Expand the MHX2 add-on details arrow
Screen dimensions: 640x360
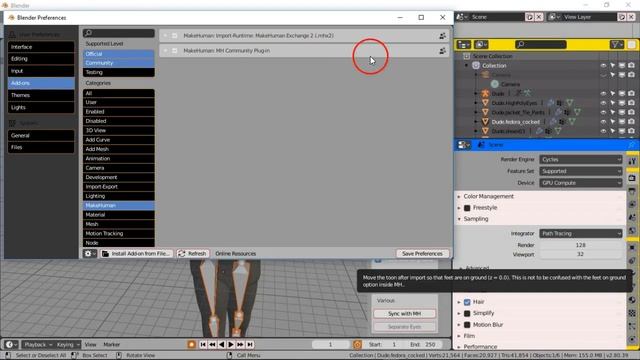pos(165,36)
